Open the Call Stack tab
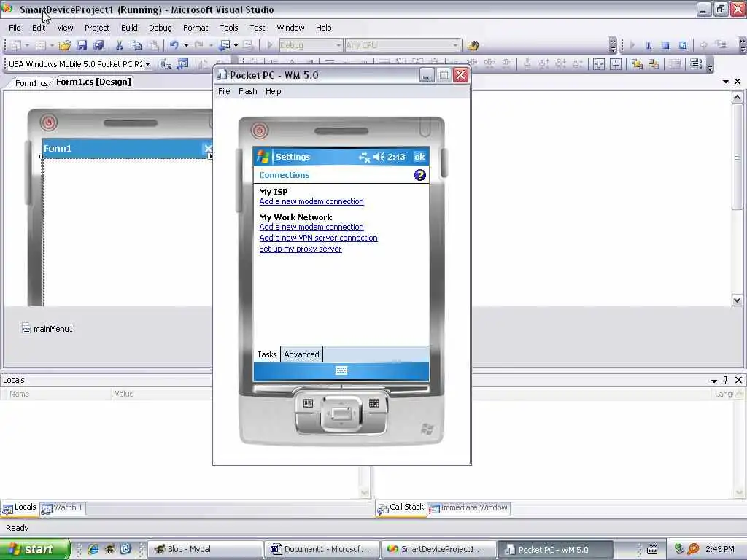Image resolution: width=747 pixels, height=560 pixels. pos(401,507)
